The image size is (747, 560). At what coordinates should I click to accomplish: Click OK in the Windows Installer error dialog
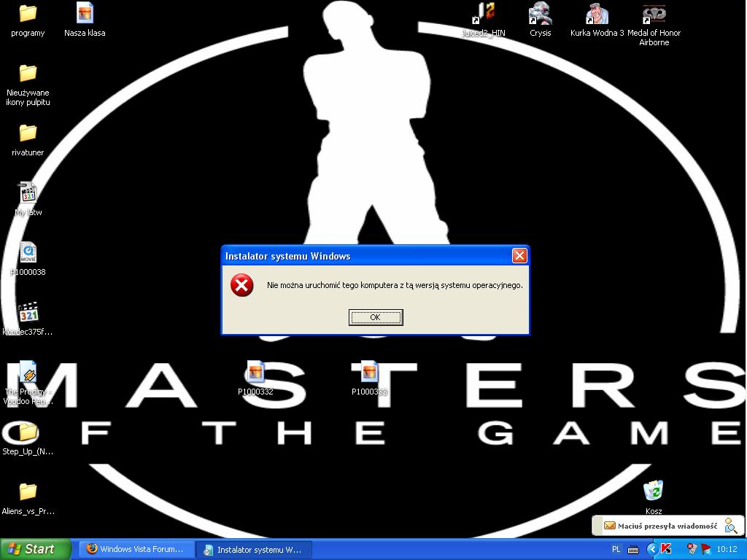[x=376, y=317]
